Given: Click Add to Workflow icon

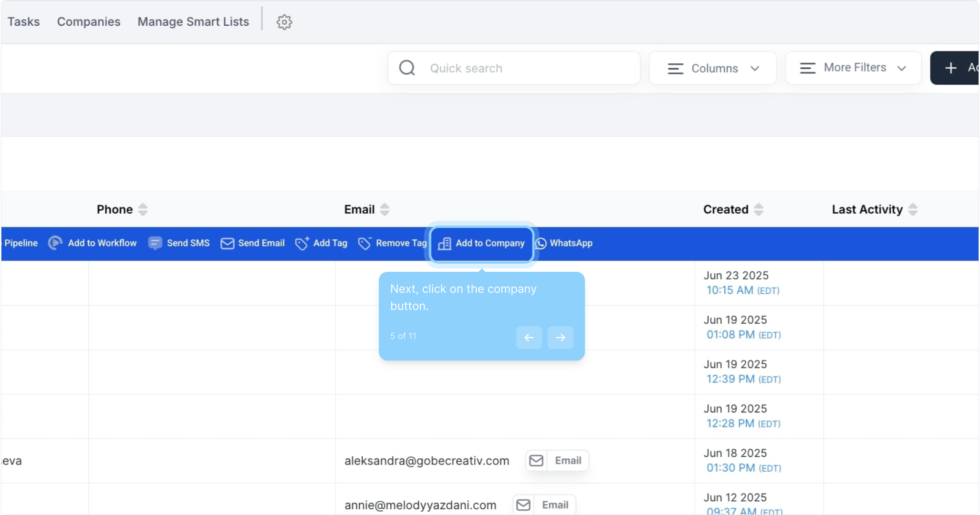Looking at the screenshot, I should (x=55, y=243).
